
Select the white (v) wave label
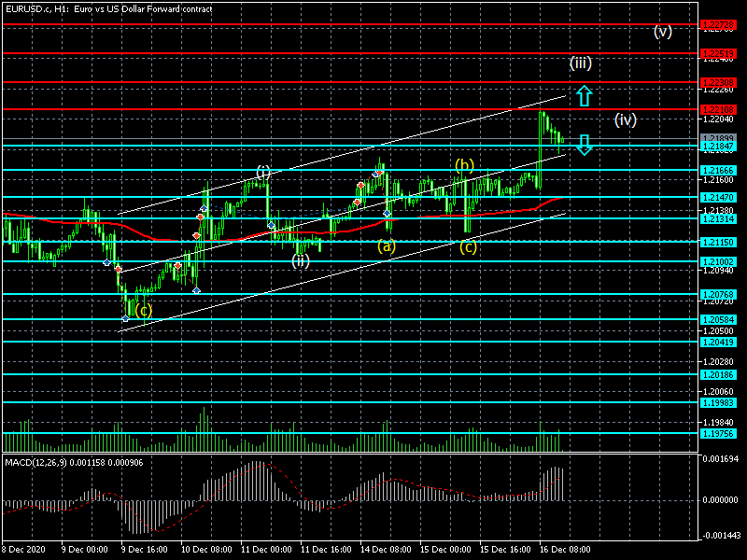pos(663,31)
